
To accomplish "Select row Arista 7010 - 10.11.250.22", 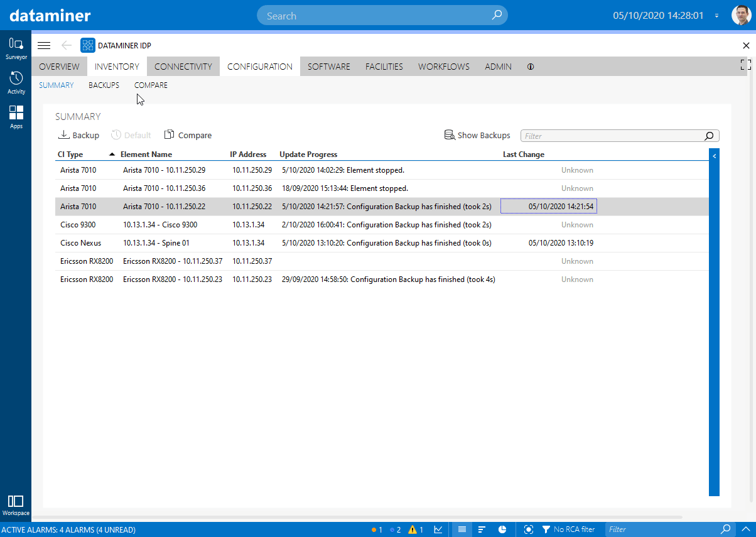I will [382, 207].
